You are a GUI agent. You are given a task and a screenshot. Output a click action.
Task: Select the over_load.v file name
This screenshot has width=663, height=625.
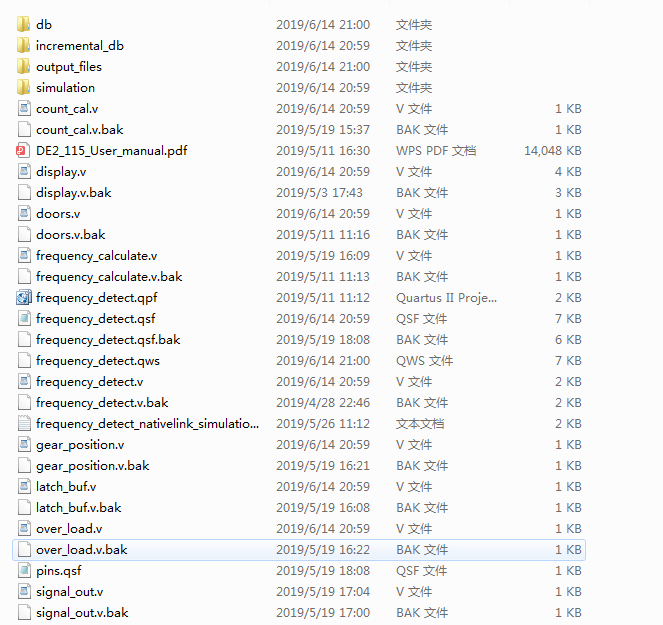point(69,529)
